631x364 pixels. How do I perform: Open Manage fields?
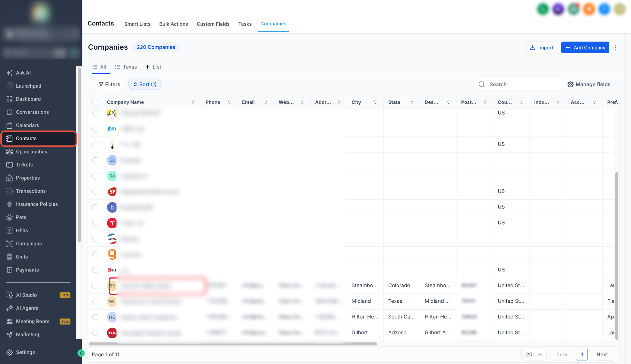[589, 85]
